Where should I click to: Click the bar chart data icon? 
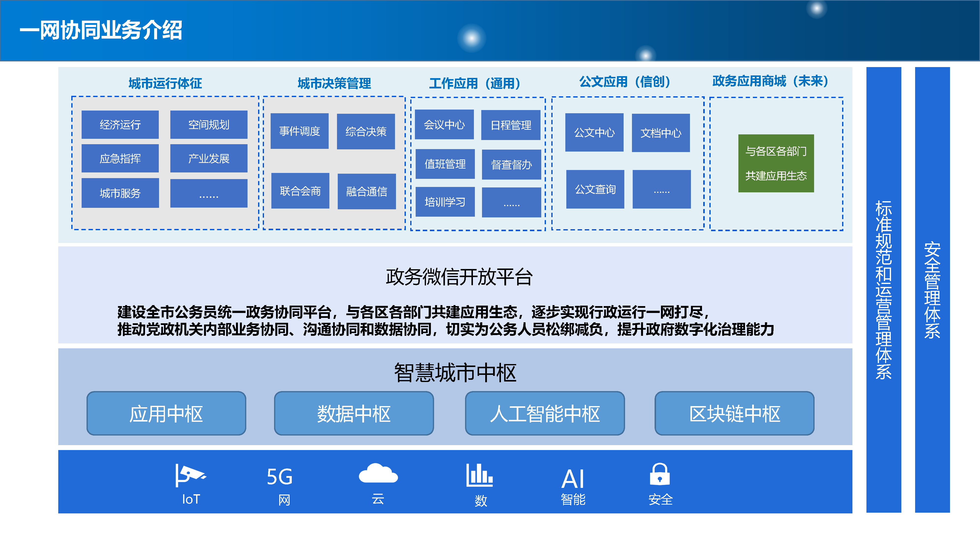(x=479, y=475)
